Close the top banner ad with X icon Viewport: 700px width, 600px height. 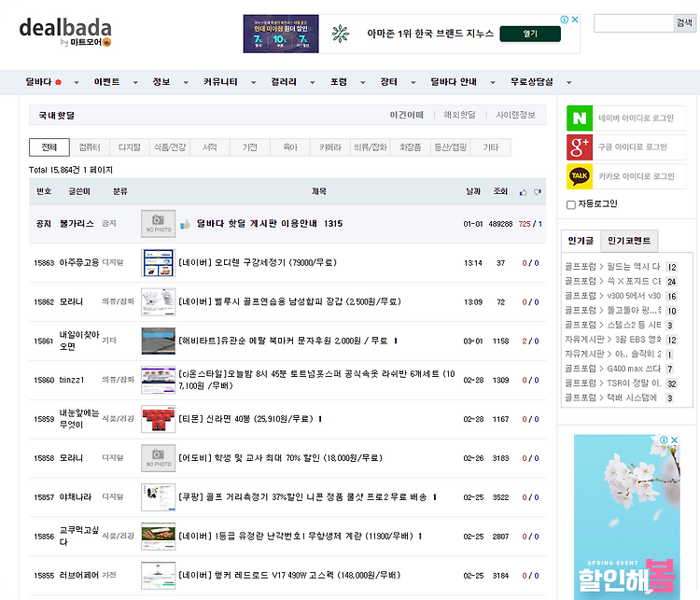(575, 20)
